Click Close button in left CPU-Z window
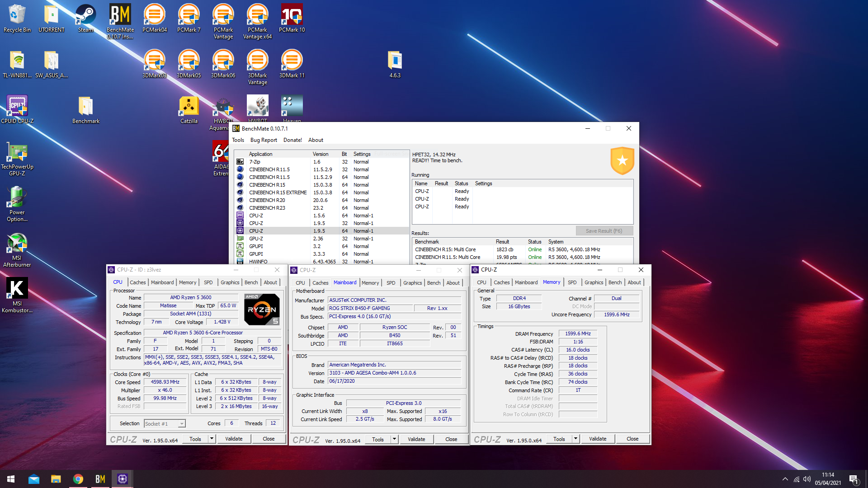The height and width of the screenshot is (488, 868). click(269, 439)
